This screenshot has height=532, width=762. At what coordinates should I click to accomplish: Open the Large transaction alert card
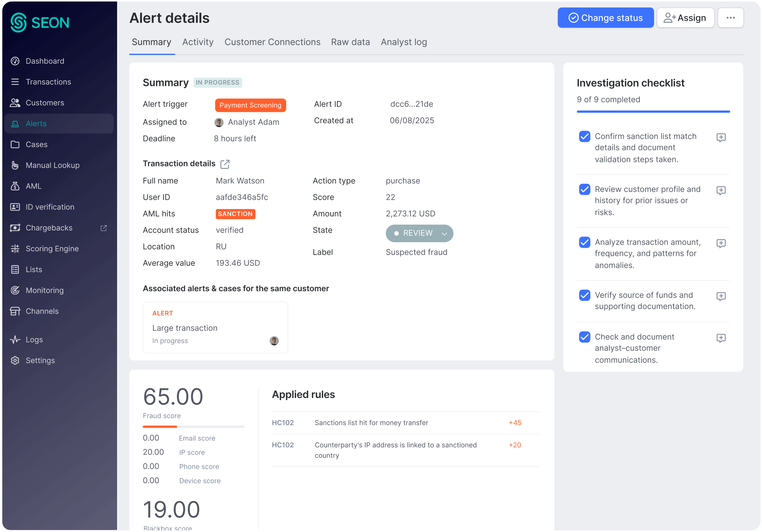click(215, 327)
